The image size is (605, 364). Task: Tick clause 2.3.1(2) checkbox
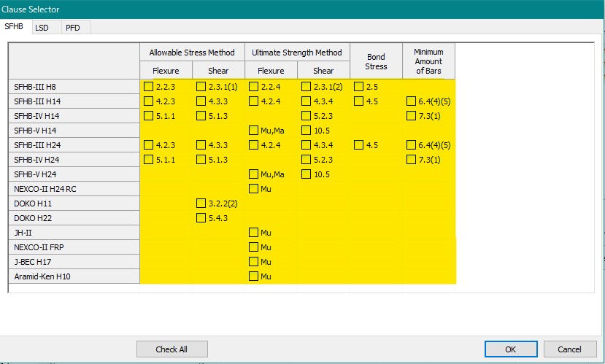[x=306, y=86]
